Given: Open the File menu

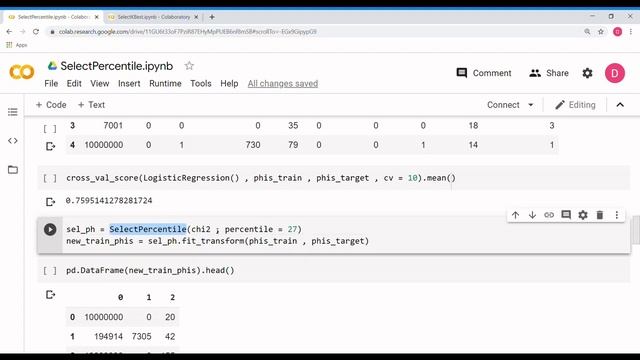Looking at the screenshot, I should [51, 83].
